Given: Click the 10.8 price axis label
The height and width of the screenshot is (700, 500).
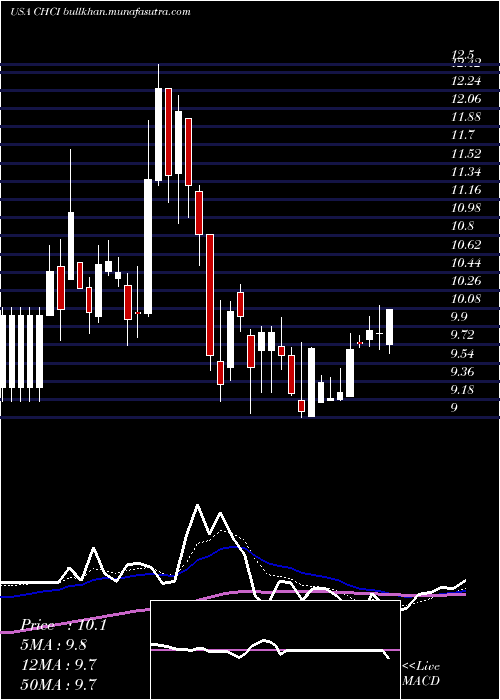Looking at the screenshot, I should tap(463, 226).
